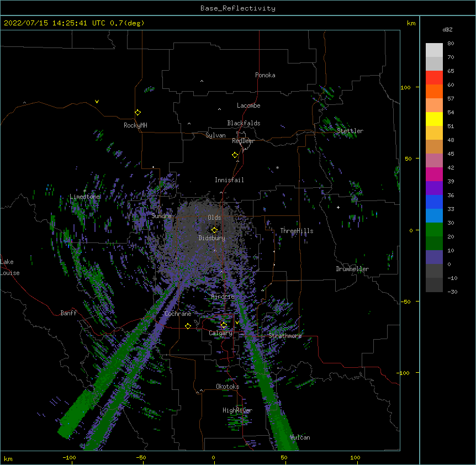Pick the bright green 20-30 dBZ legend swatch
476x465 pixels.
(434, 230)
